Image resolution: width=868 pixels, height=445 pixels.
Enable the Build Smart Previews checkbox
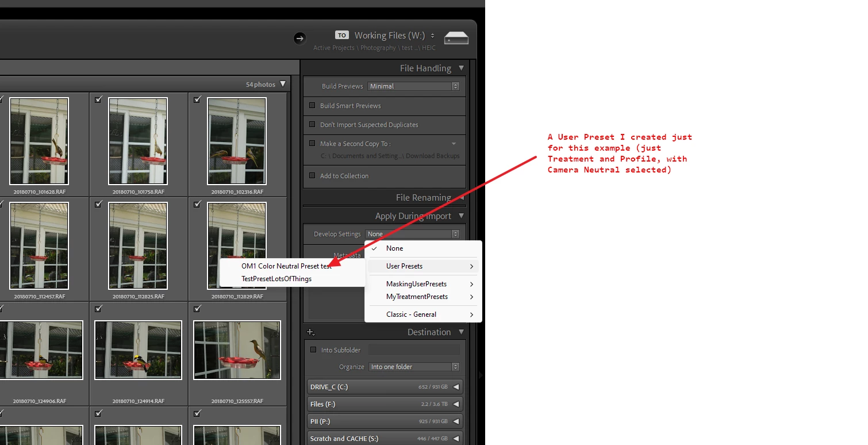pyautogui.click(x=313, y=105)
